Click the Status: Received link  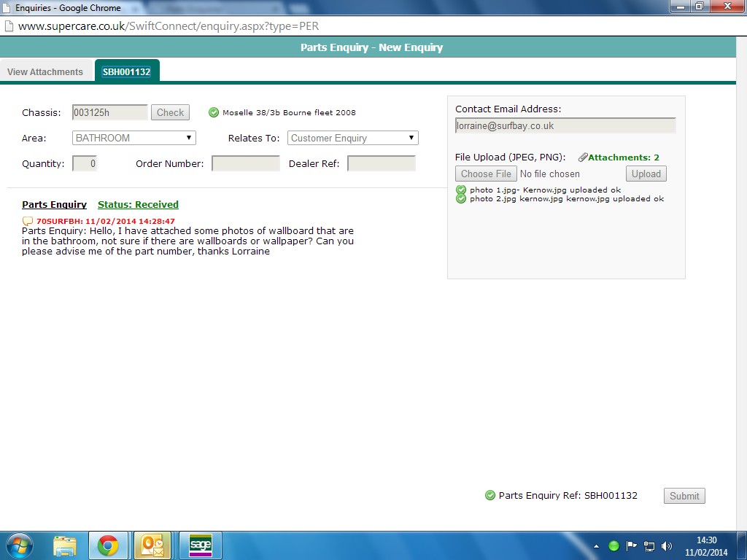(138, 204)
